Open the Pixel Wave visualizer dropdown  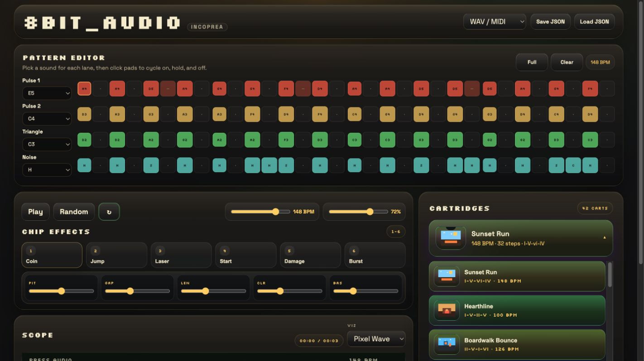[376, 339]
